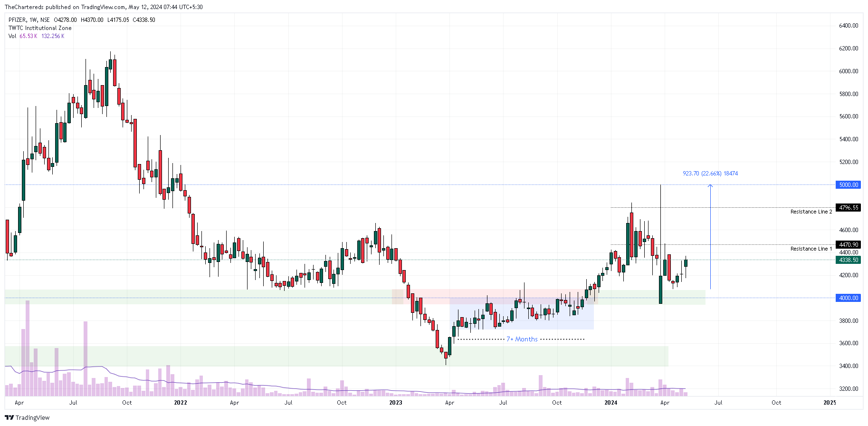Click the 3600.00 price axis label
Viewport: 868px width, 426px height.
[849, 343]
